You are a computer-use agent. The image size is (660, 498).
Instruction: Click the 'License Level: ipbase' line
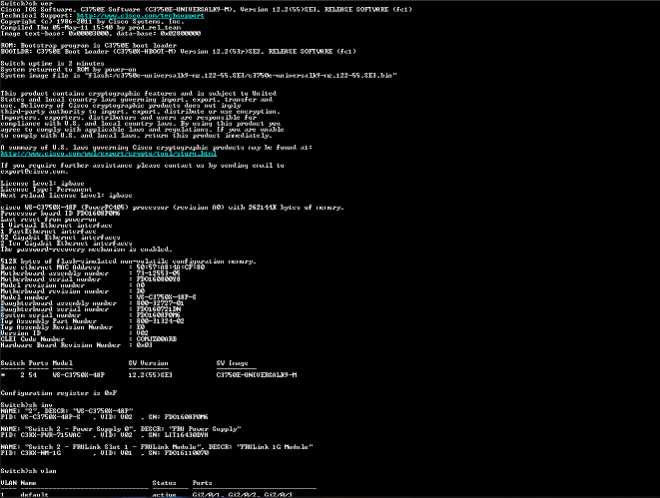pyautogui.click(x=43, y=184)
